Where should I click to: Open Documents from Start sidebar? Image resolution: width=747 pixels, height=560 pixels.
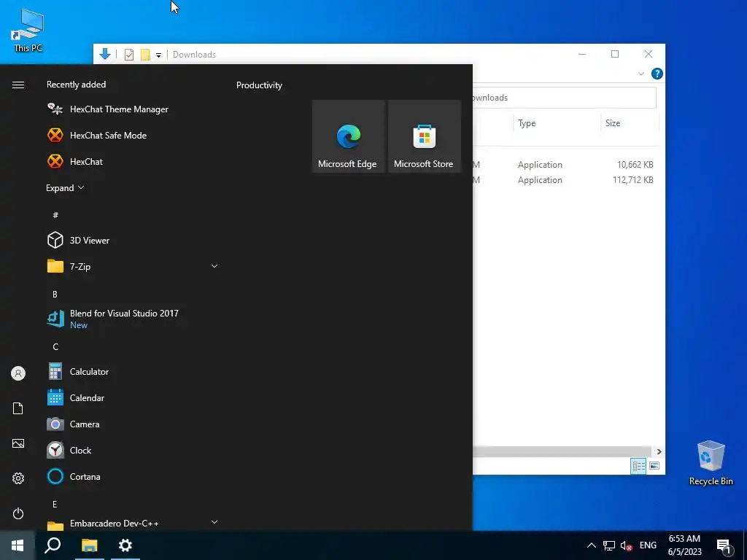tap(18, 408)
